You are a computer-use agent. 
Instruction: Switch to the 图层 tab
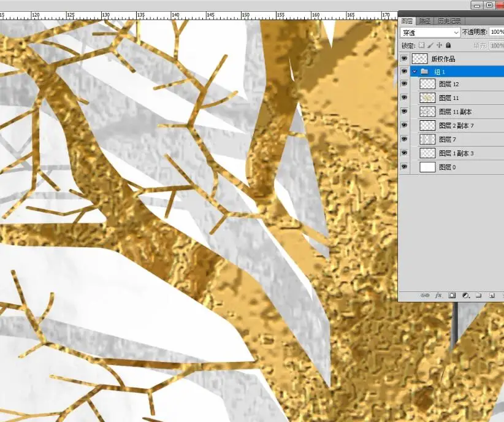coord(407,21)
